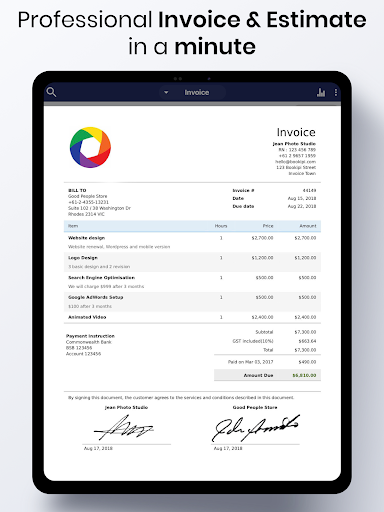384x512 pixels.
Task: Open the bar chart reports icon
Action: pyautogui.click(x=321, y=92)
